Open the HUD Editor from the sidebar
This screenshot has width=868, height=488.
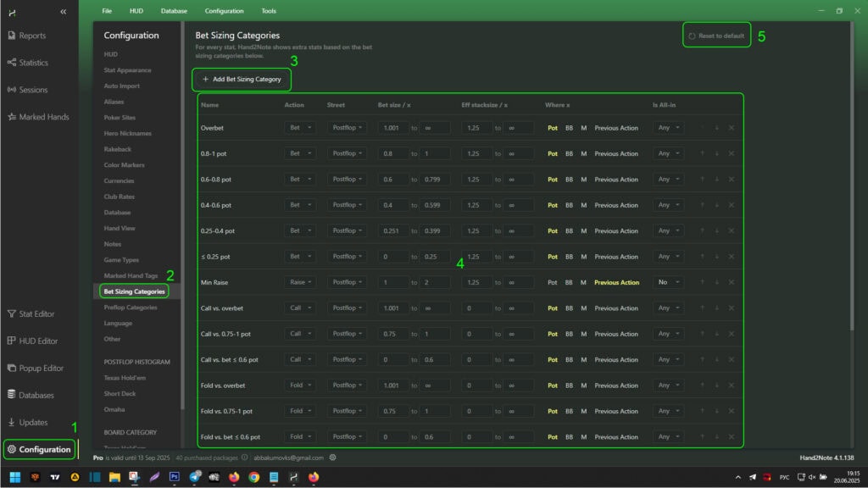37,341
